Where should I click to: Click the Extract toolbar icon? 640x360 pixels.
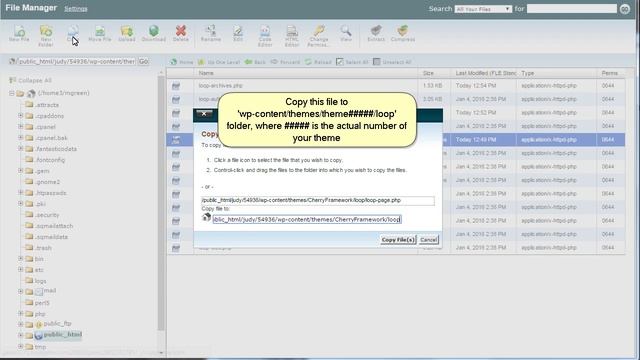point(376,33)
